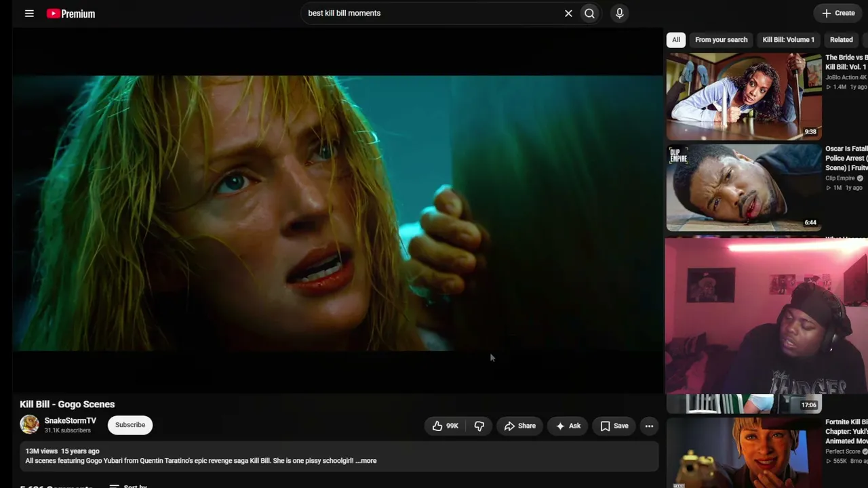Open the Fortnite Kill Bill video thumbnail
Screen dimensions: 868x488
[744, 452]
